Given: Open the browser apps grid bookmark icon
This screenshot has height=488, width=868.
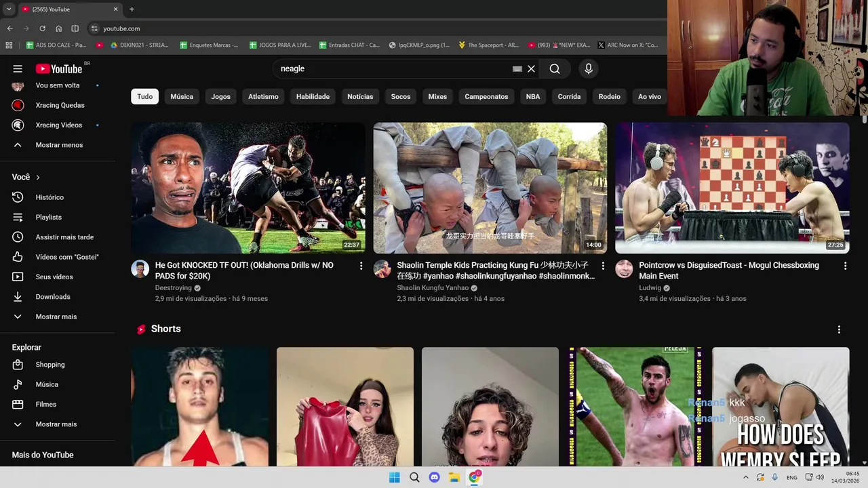Looking at the screenshot, I should click(9, 45).
